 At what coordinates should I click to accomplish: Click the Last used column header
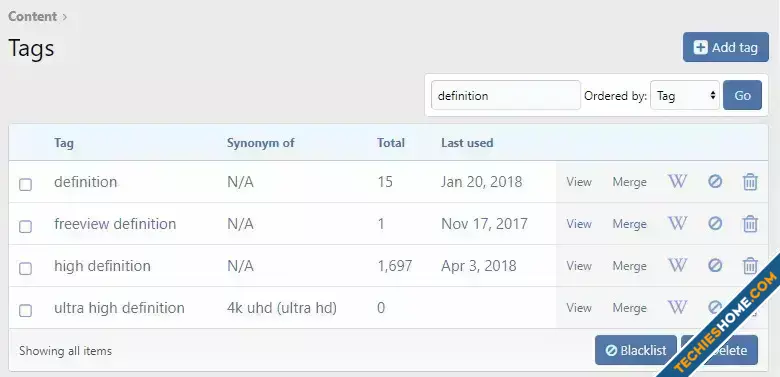(467, 143)
